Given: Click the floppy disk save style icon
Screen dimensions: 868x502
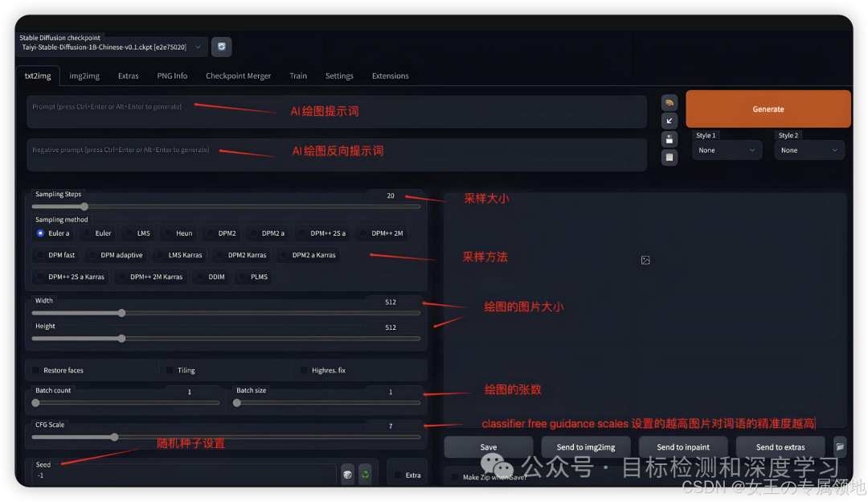Looking at the screenshot, I should 669,139.
